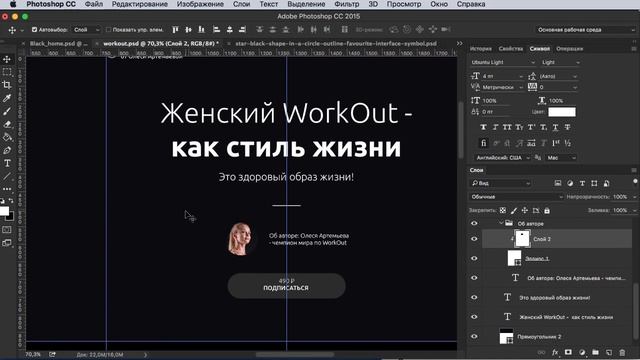
Task: Hide the Об авторе: Олеся text layer
Action: [474, 278]
